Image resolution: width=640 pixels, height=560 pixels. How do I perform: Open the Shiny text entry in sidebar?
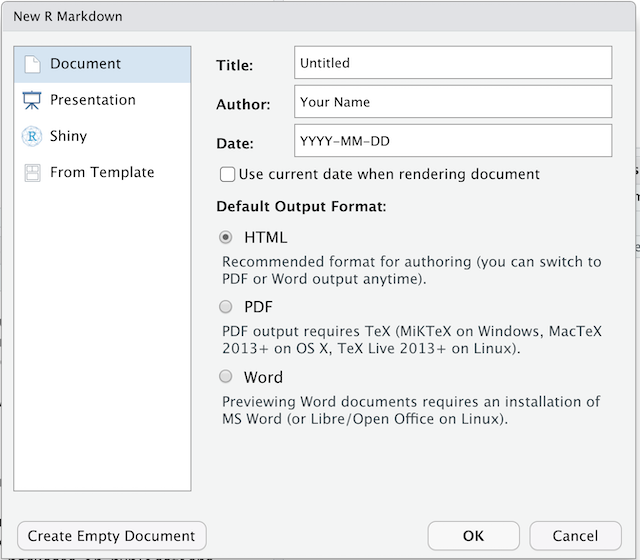[69, 136]
